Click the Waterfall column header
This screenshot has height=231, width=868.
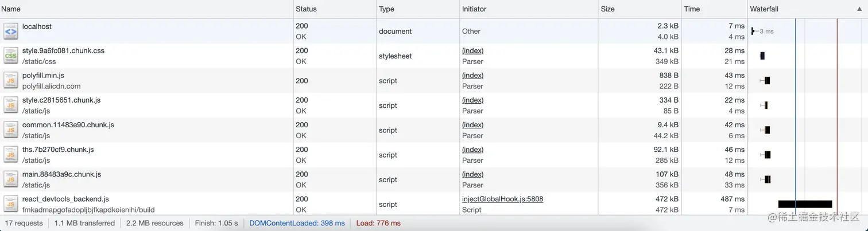[x=764, y=9]
